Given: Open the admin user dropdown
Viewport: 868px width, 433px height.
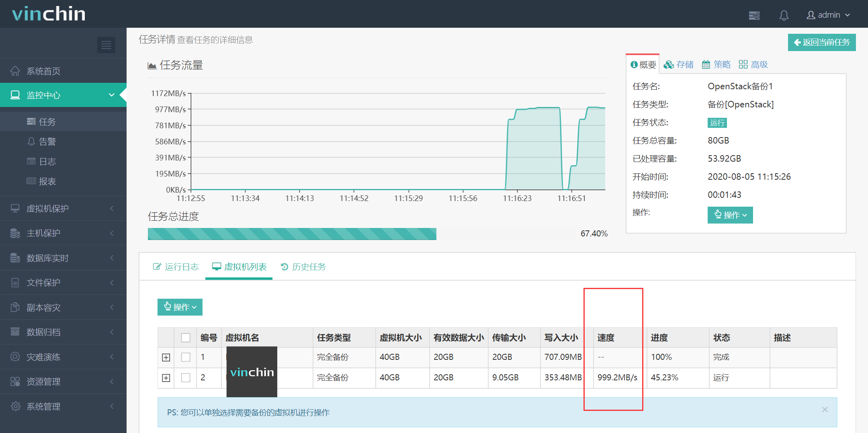Looking at the screenshot, I should coord(828,15).
